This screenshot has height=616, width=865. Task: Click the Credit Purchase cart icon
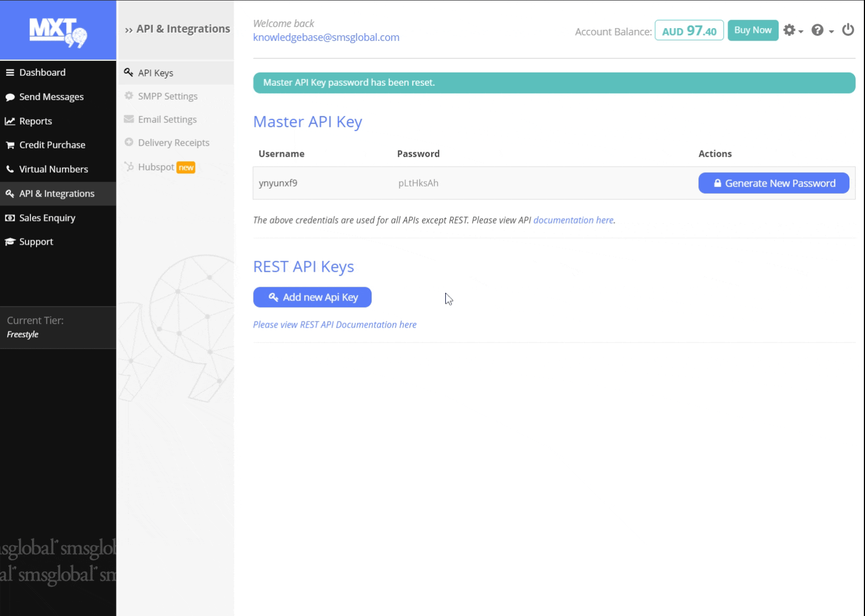coord(10,145)
